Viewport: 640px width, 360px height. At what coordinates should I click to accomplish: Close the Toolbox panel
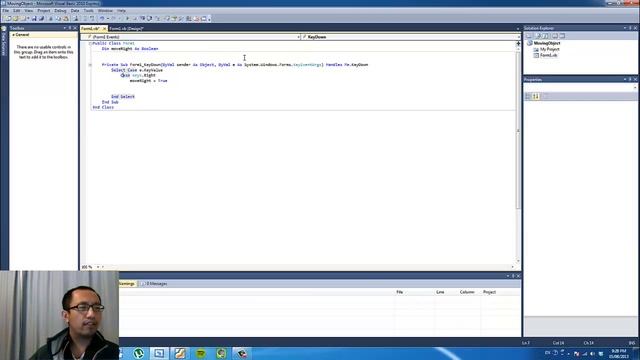point(75,28)
